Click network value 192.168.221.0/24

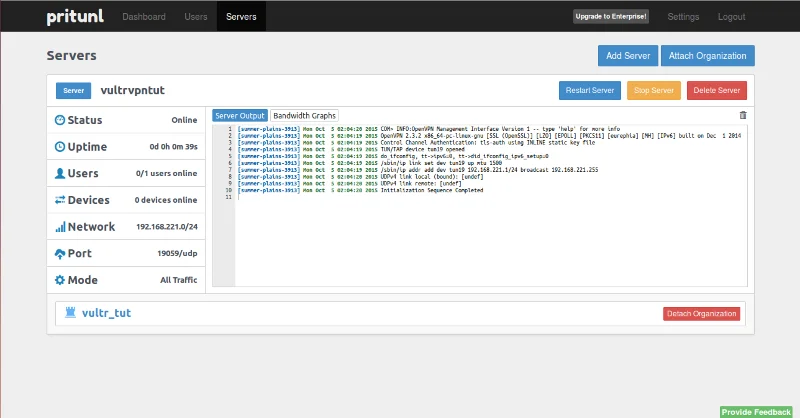tap(167, 227)
